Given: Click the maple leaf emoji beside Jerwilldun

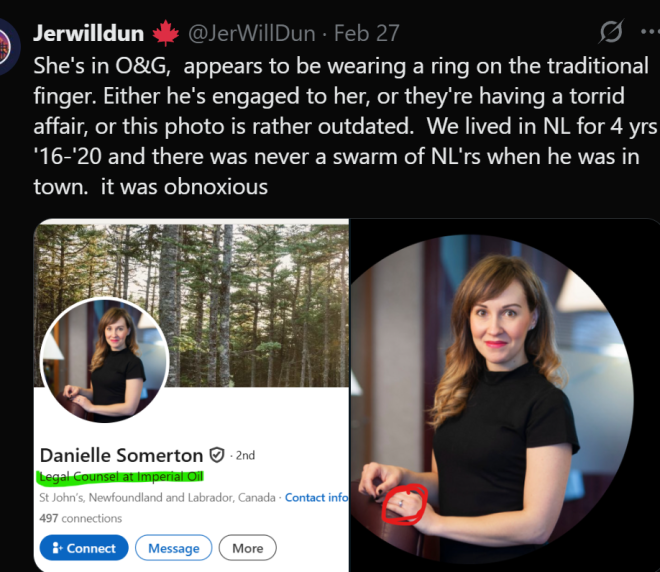Looking at the screenshot, I should 165,33.
